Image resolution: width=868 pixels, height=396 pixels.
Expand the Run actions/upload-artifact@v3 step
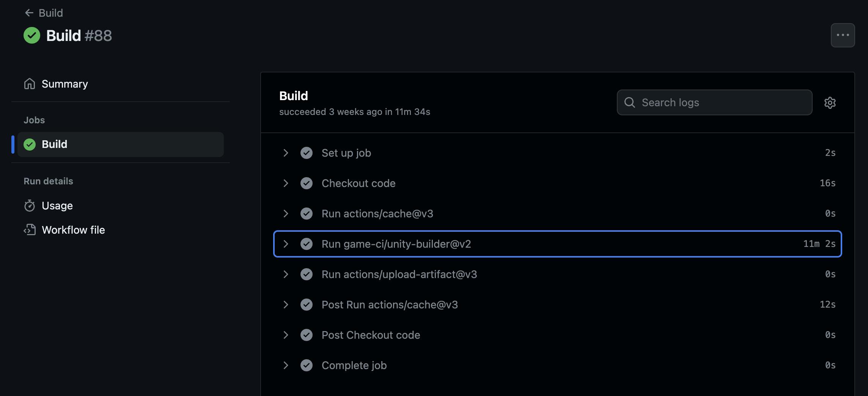click(x=286, y=274)
